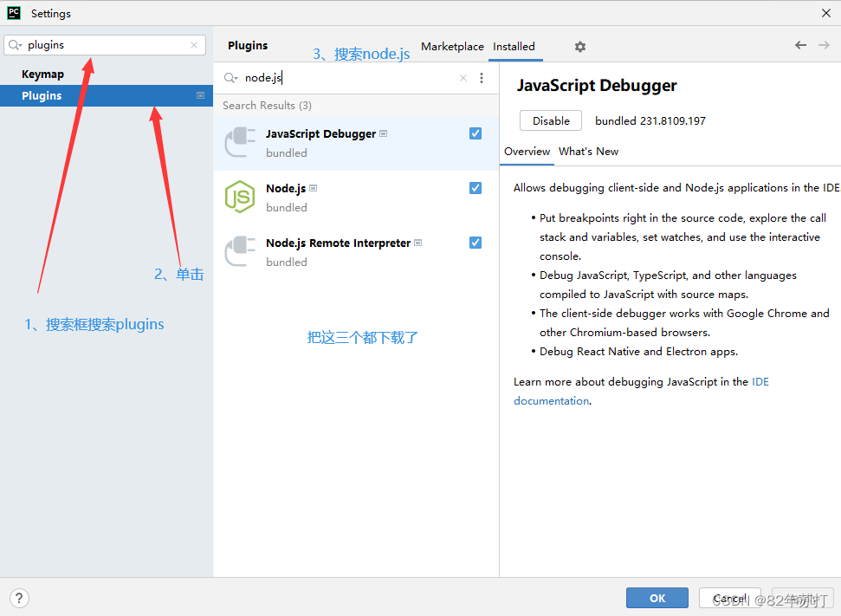Open the plugins gear settings menu

pos(579,47)
